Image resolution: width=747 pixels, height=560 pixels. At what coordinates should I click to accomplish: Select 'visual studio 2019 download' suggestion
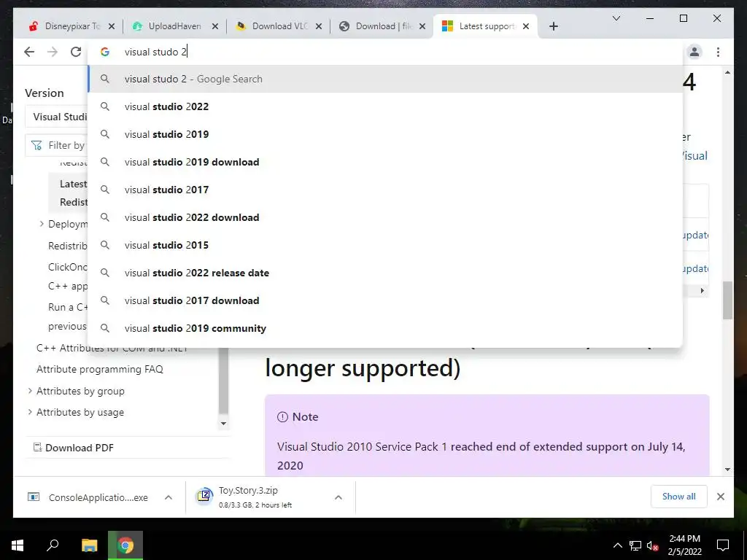click(x=385, y=162)
